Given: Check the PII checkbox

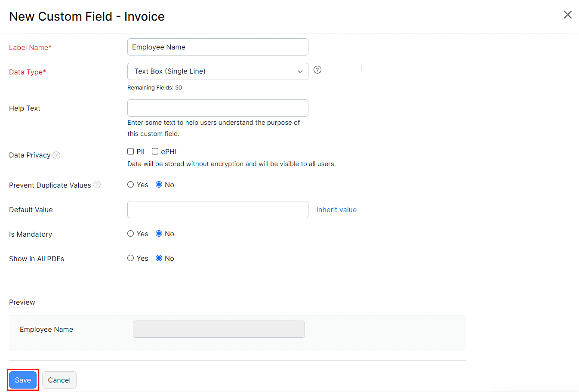Looking at the screenshot, I should [x=130, y=151].
